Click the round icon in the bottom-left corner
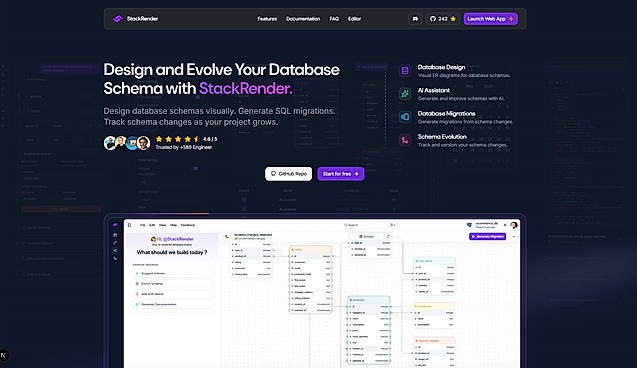 point(4,355)
